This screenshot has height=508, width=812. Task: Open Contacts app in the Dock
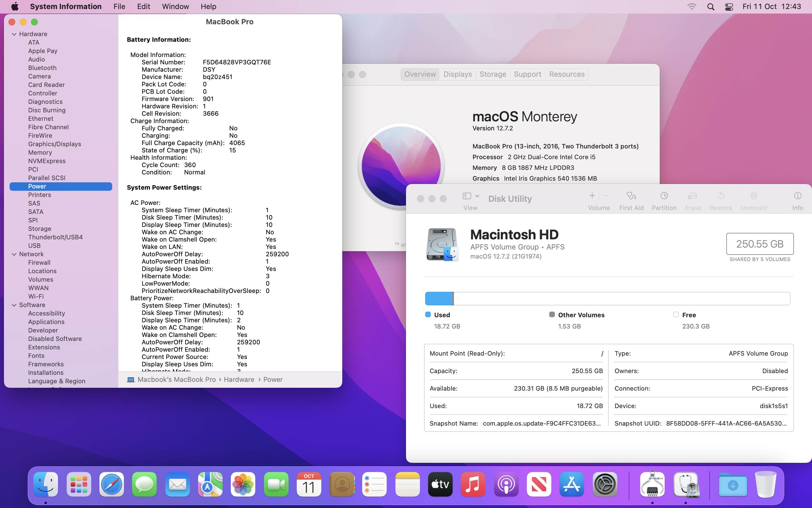pyautogui.click(x=342, y=484)
